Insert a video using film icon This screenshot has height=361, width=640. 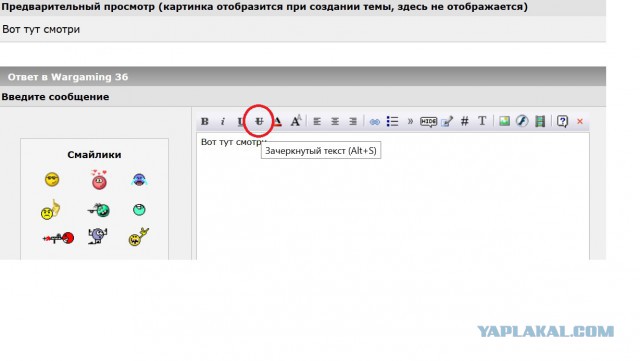540,121
